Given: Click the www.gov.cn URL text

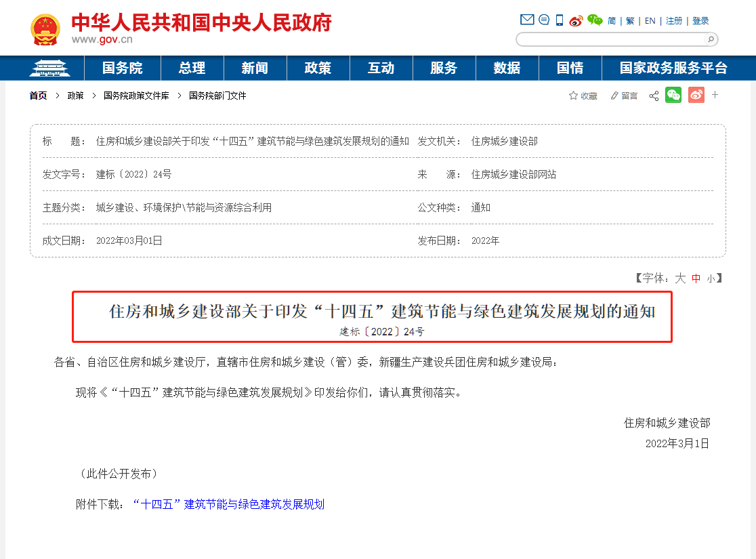Looking at the screenshot, I should 102,39.
